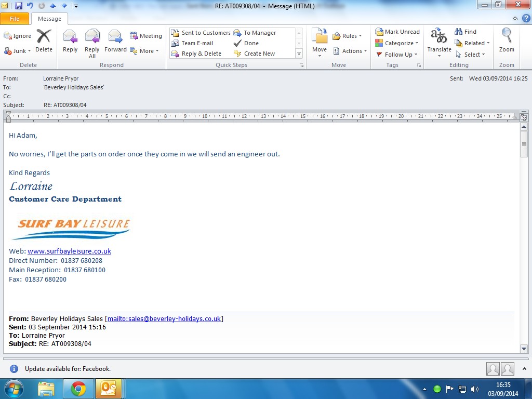Click the first contact photo in People Pane
Image resolution: width=532 pixels, height=399 pixels.
tap(493, 369)
